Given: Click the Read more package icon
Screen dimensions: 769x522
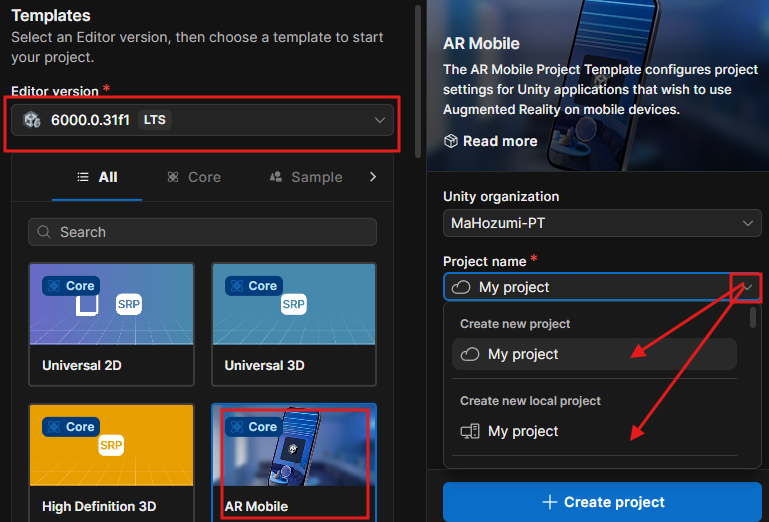Looking at the screenshot, I should [451, 141].
